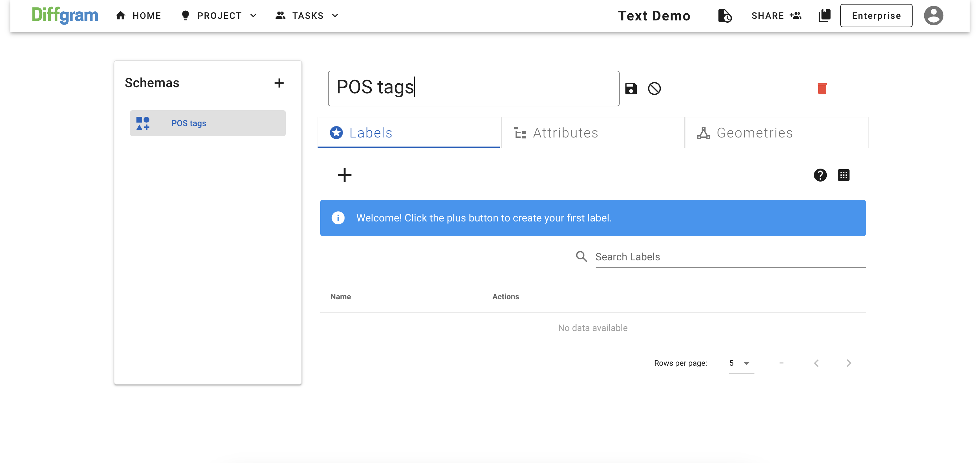This screenshot has height=463, width=980.
Task: Delete the schema with trash icon
Action: click(822, 88)
